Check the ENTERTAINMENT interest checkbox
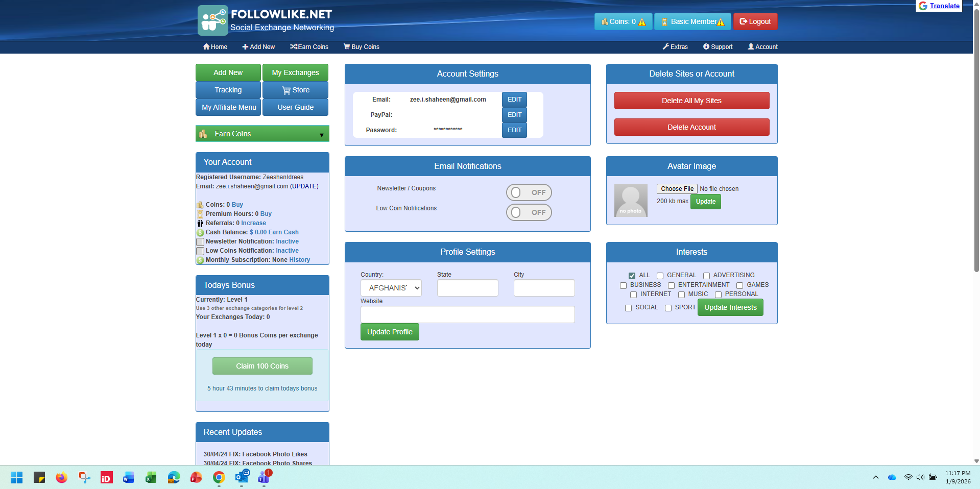The width and height of the screenshot is (980, 489). (671, 285)
